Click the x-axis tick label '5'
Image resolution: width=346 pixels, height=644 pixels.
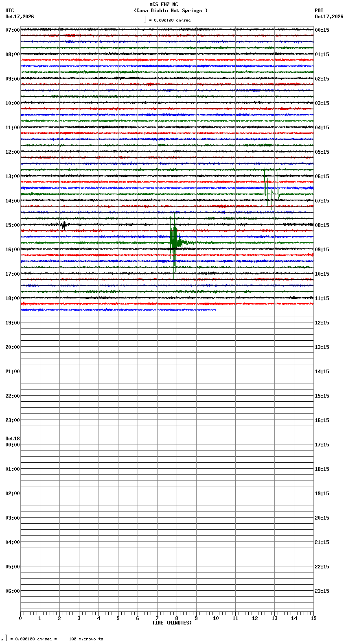118,618
